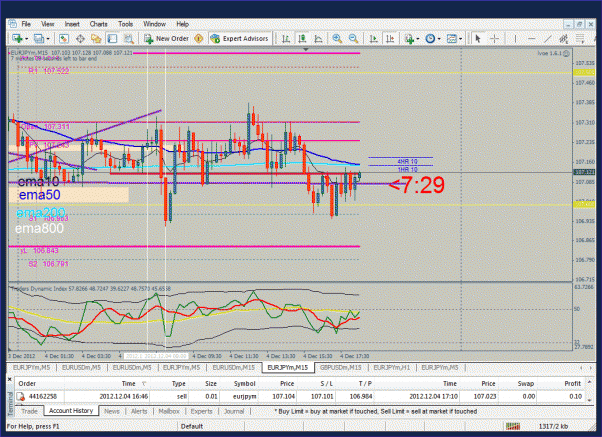Screen dimensions: 602x437
Task: Open the Profiles toolbar icon
Action: coord(38,38)
